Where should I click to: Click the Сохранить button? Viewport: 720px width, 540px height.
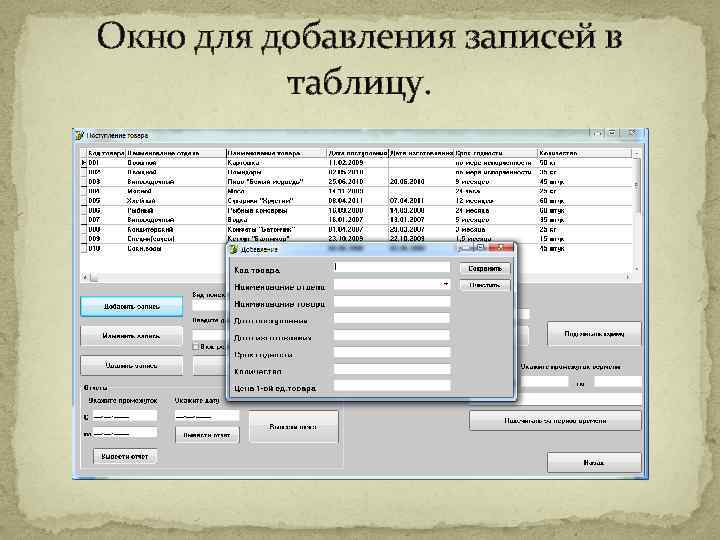tap(485, 269)
